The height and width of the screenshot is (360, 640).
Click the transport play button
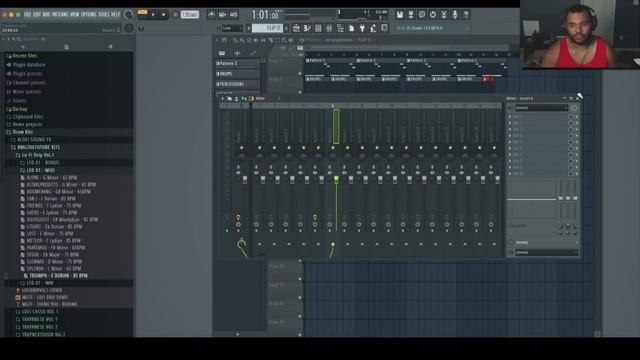[153, 14]
